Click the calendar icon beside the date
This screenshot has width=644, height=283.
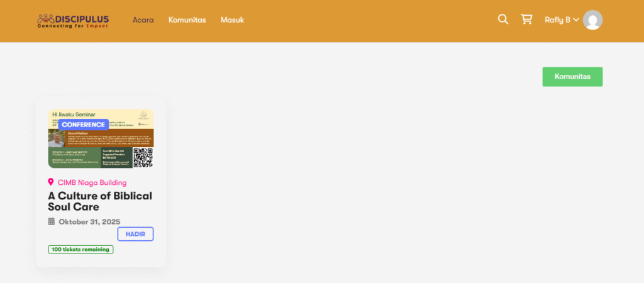(52, 221)
